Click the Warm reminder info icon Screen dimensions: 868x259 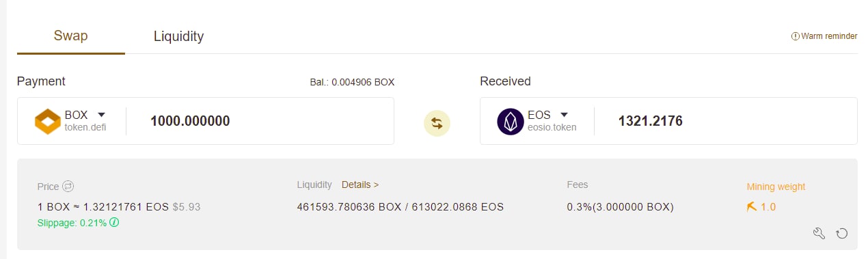795,36
